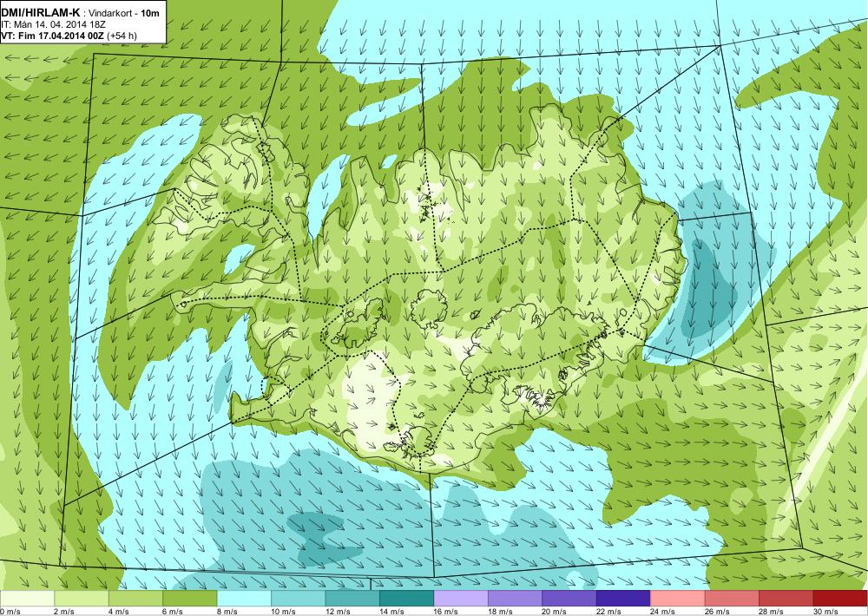Click the "2 m/s" legend label
Image resolution: width=868 pixels, height=616 pixels.
[x=64, y=612]
